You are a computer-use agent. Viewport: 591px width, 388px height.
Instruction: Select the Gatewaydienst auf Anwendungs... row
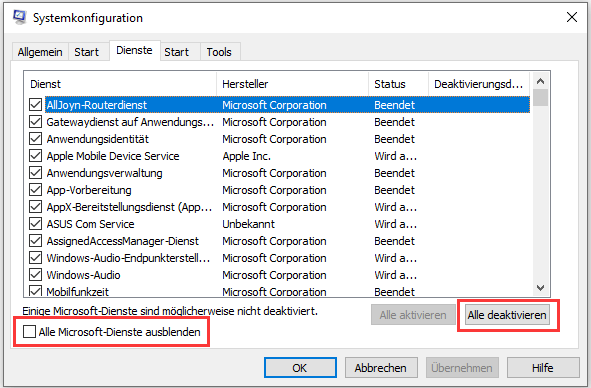point(279,121)
